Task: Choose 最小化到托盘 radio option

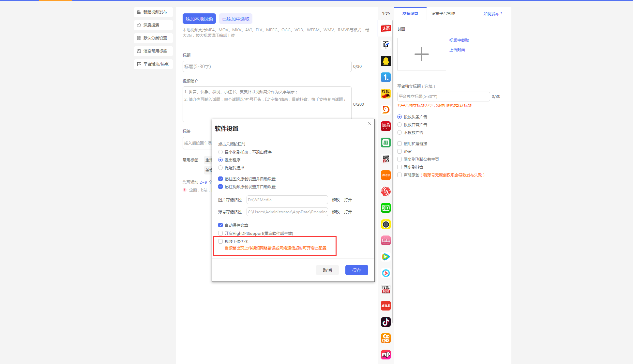Action: [x=220, y=152]
